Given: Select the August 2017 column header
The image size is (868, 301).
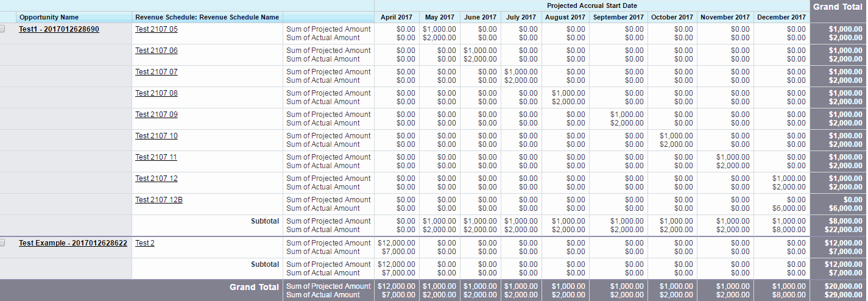Looking at the screenshot, I should [566, 18].
